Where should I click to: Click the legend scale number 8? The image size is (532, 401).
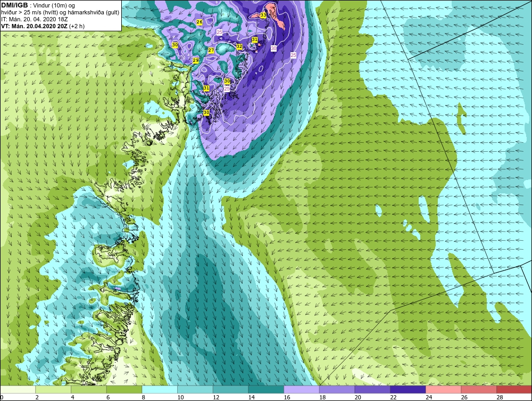pos(144,397)
